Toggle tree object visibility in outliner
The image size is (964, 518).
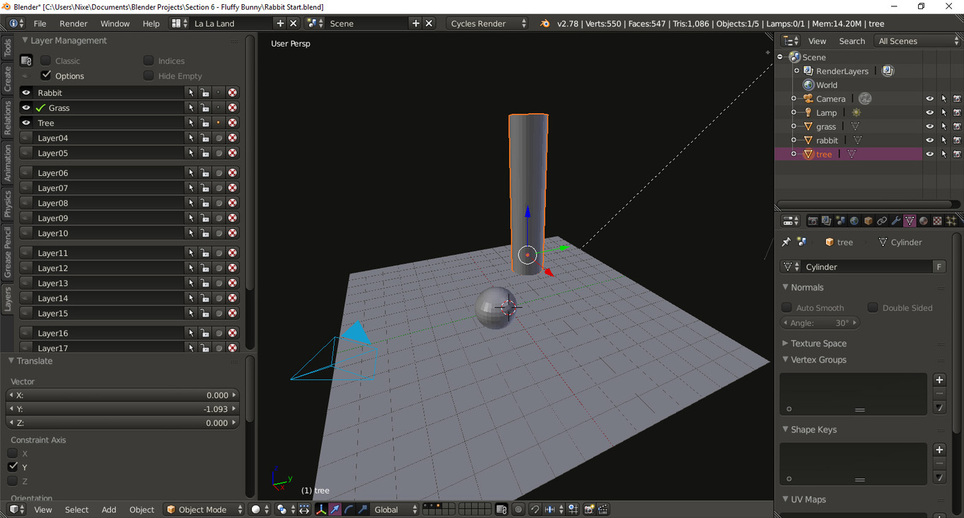click(930, 154)
